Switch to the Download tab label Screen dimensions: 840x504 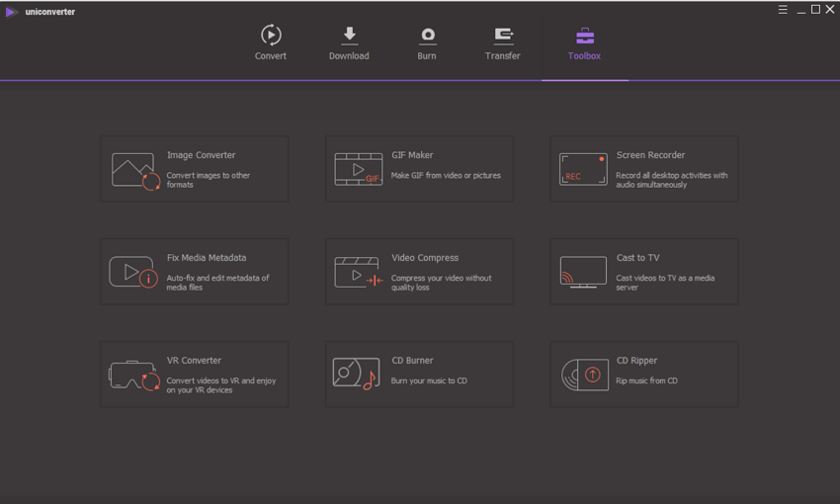point(349,55)
